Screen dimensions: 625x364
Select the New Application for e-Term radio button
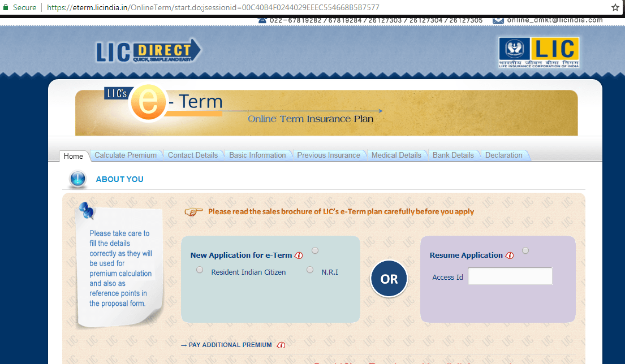pyautogui.click(x=315, y=250)
